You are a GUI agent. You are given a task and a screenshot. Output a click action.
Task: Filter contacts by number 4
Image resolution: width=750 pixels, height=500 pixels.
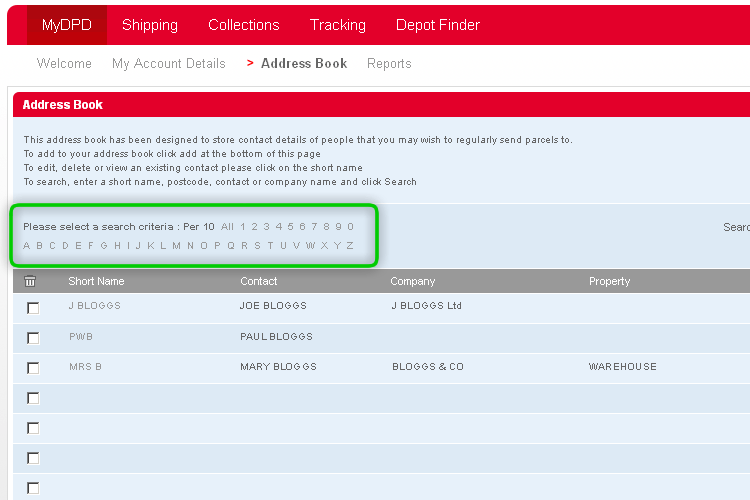[x=278, y=227]
